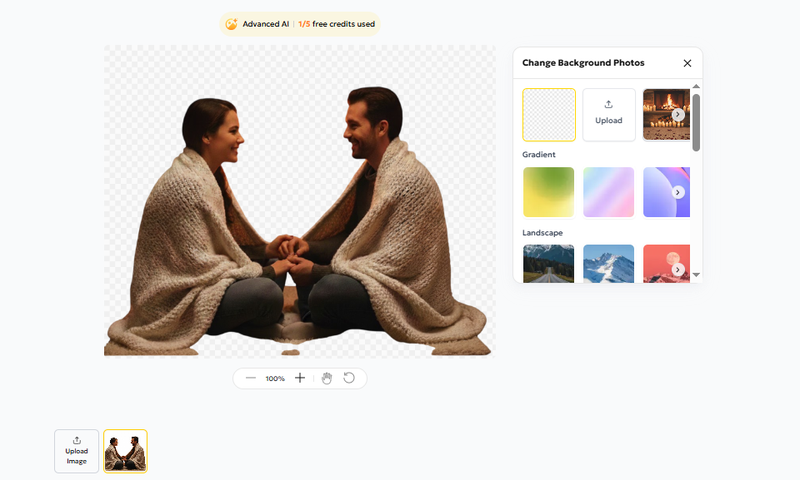Click the Gradient section label
This screenshot has width=800, height=480.
click(539, 155)
